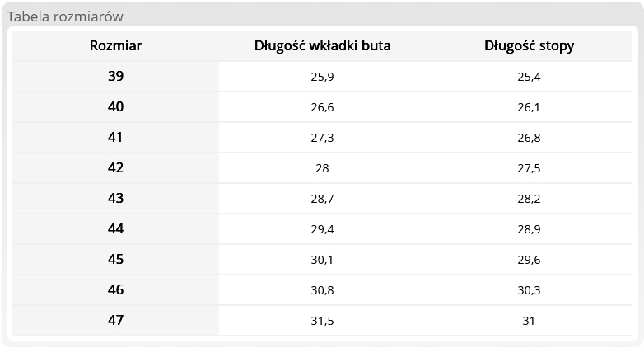Click foot length value 27,5
The image size is (644, 348).
coord(529,168)
